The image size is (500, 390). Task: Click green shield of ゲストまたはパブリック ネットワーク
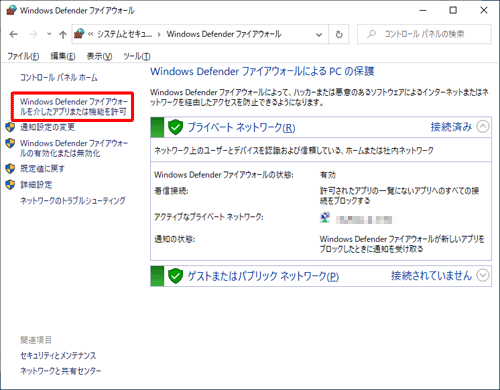tap(175, 276)
